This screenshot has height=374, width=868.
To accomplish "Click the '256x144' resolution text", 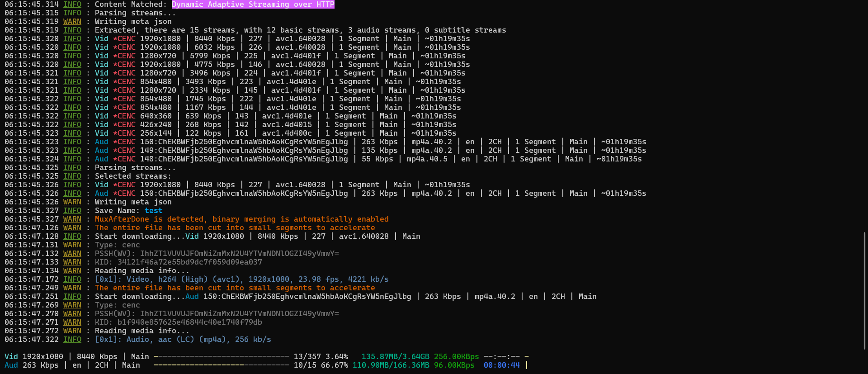I will click(156, 133).
